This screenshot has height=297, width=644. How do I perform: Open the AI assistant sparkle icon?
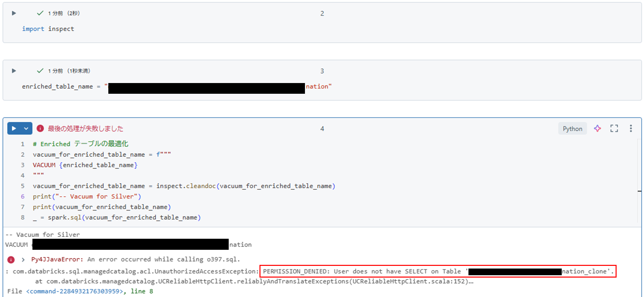(x=598, y=129)
